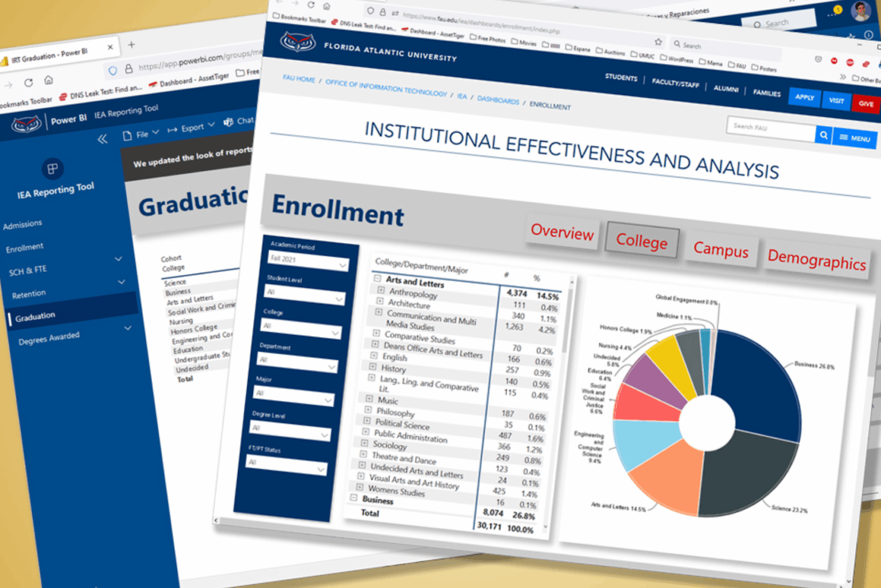Screen dimensions: 881x588
Task: Follow the DASHBOARDS breadcrumb link
Action: 498,100
